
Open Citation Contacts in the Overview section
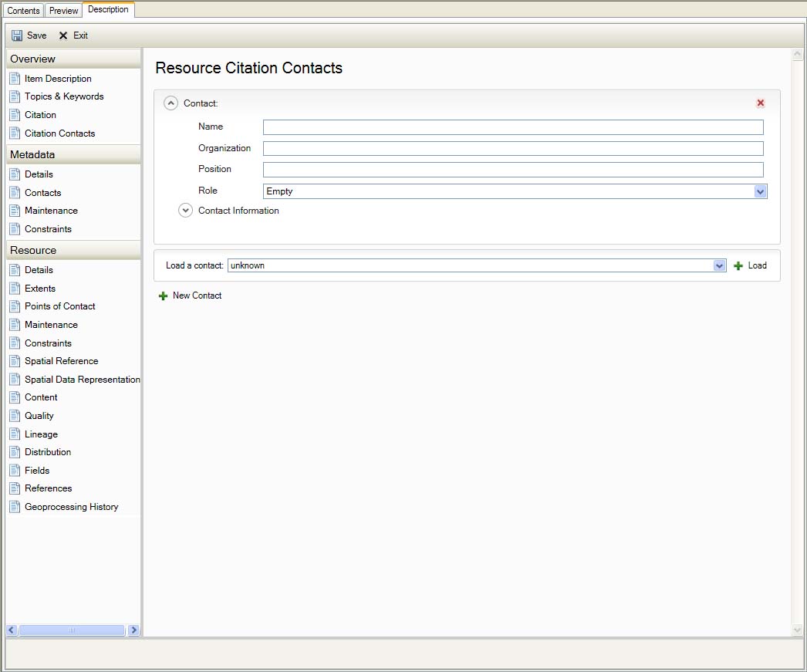click(x=59, y=133)
